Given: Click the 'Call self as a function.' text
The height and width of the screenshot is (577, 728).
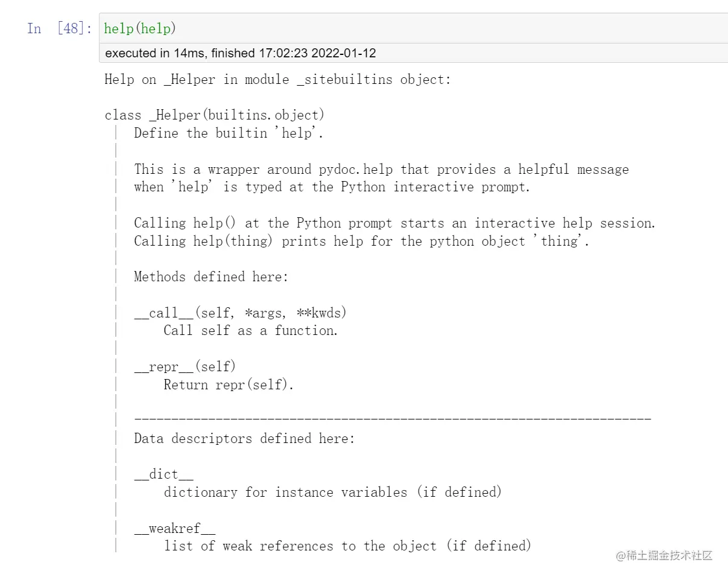Looking at the screenshot, I should pos(250,331).
